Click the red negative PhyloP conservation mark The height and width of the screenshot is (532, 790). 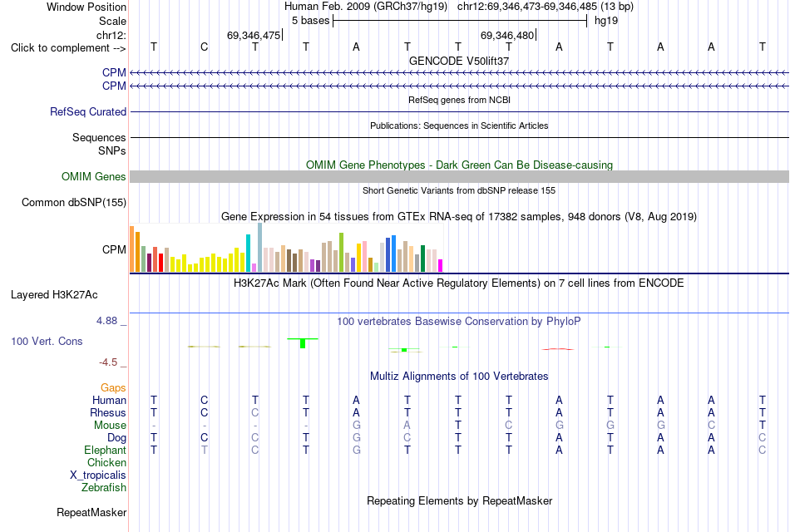(x=558, y=348)
